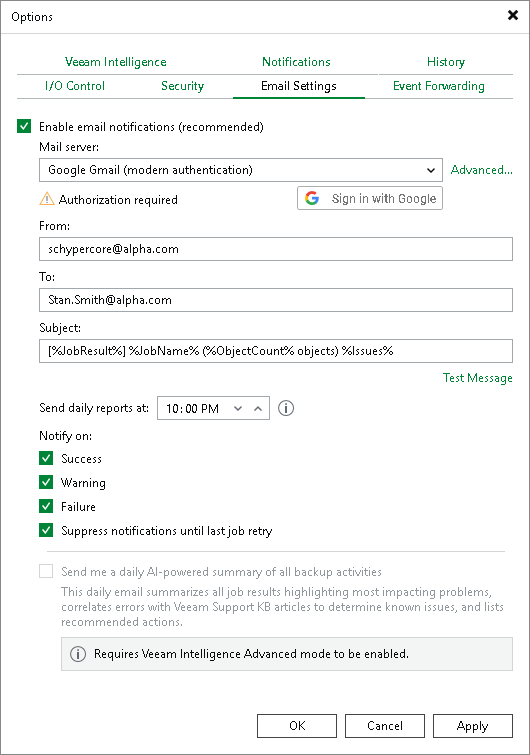Screen dimensions: 530x755
Task: Confirm settings with OK button
Action: [x=297, y=726]
